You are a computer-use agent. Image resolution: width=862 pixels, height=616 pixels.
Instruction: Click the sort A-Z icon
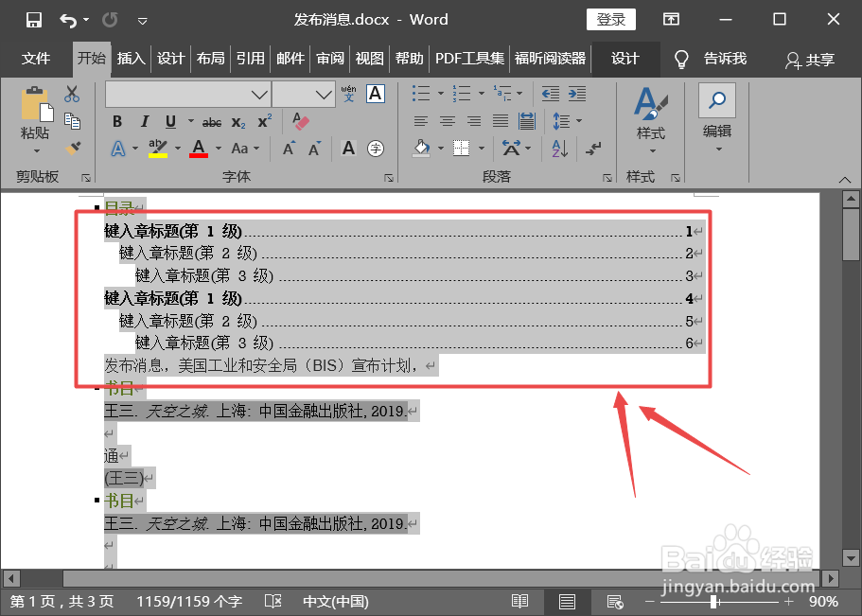click(560, 149)
